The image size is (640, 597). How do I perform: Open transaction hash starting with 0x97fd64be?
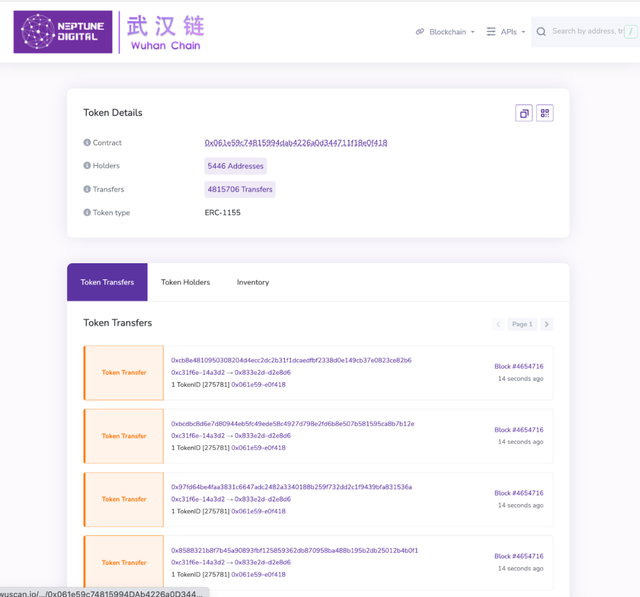291,487
